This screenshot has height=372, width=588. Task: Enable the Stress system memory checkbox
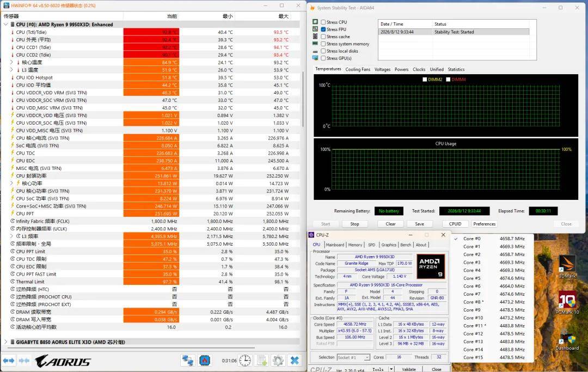click(x=323, y=44)
